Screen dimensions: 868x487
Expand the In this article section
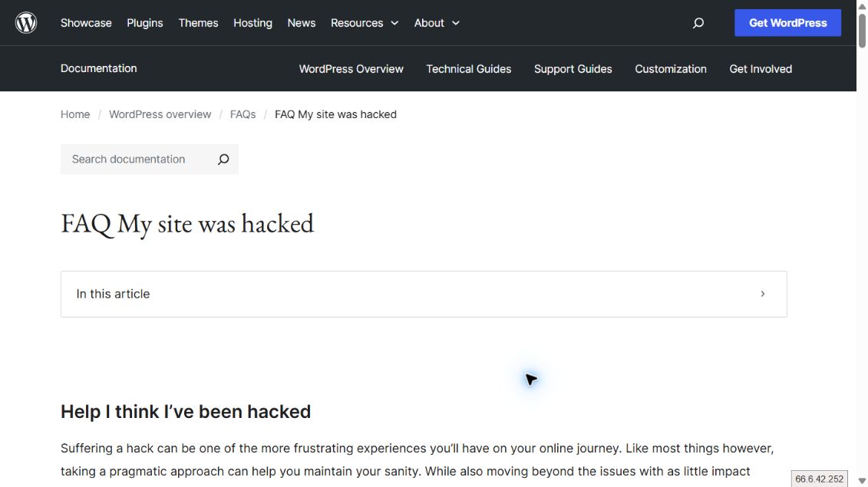(424, 294)
